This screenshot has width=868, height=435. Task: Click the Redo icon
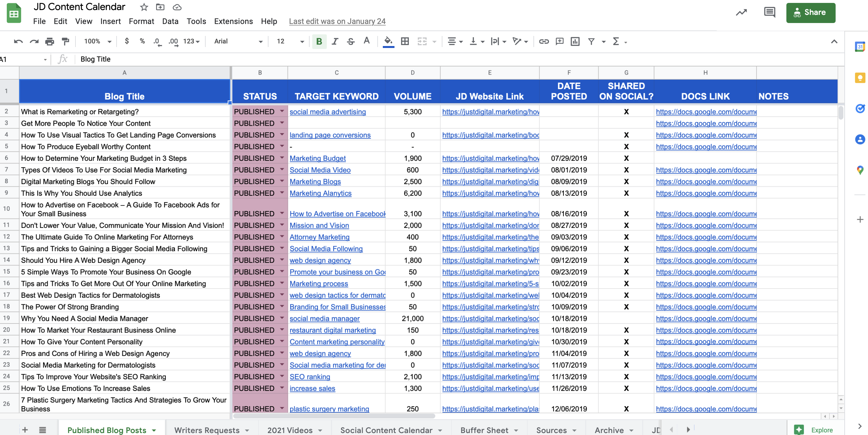pyautogui.click(x=34, y=41)
